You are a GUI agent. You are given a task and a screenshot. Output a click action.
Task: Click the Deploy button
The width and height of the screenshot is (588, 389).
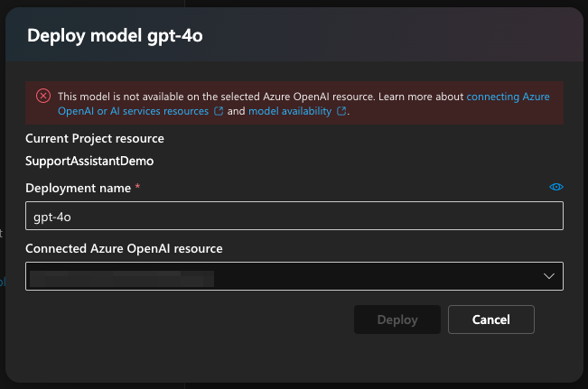pos(397,320)
